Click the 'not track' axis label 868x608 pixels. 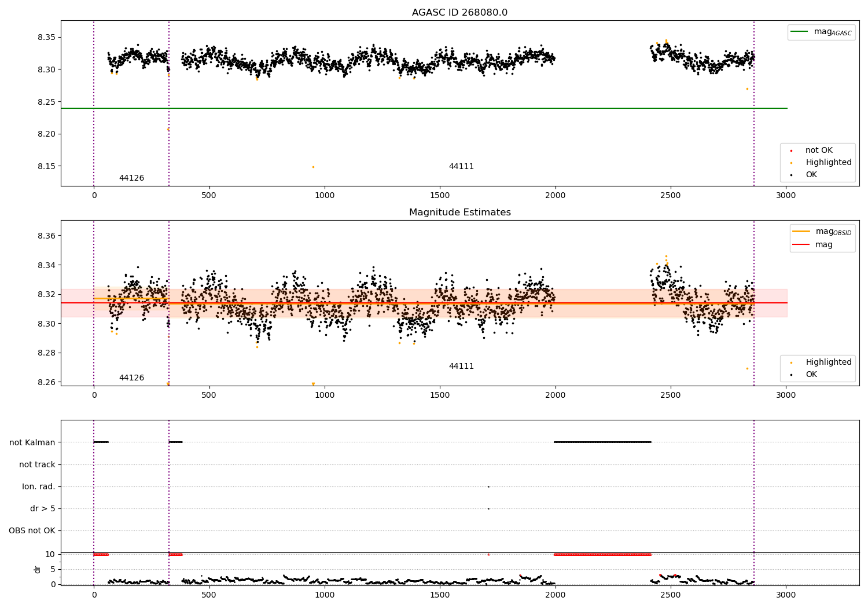pos(37,465)
